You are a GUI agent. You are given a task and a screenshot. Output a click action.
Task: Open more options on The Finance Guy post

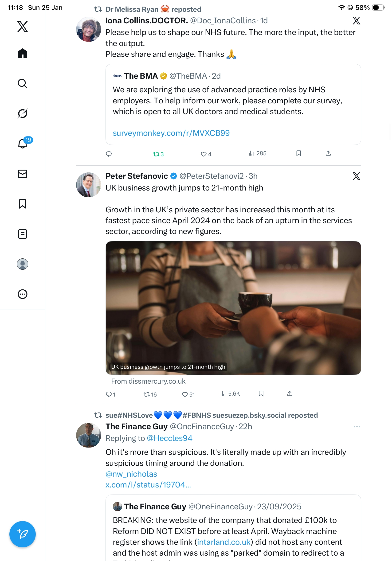click(357, 427)
